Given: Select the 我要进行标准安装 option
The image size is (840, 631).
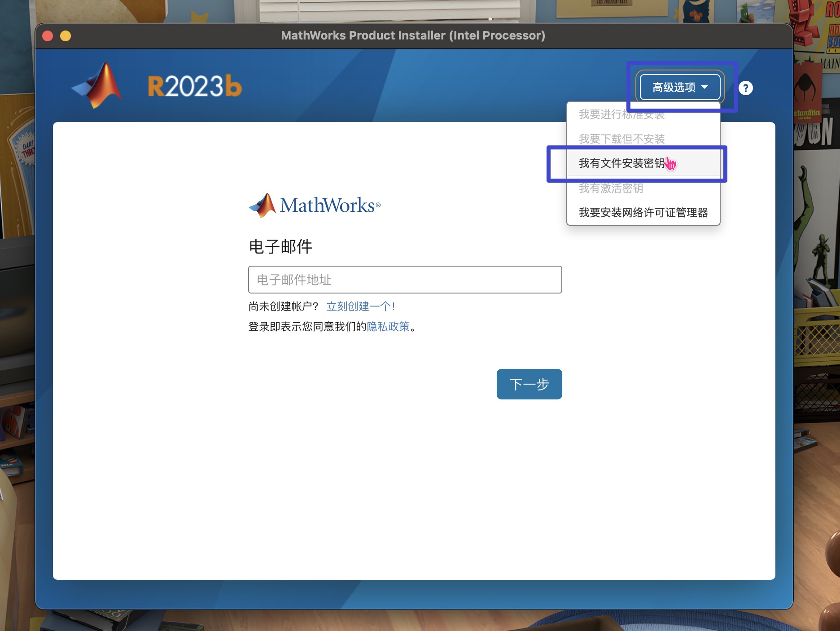Looking at the screenshot, I should coord(622,115).
